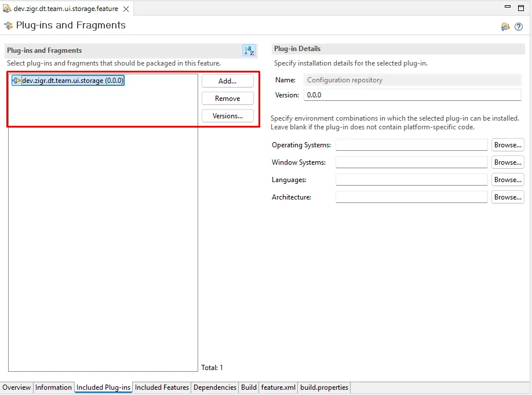Click the feature icon in the editor tab
Viewport: 532px width, 395px height.
(x=7, y=9)
